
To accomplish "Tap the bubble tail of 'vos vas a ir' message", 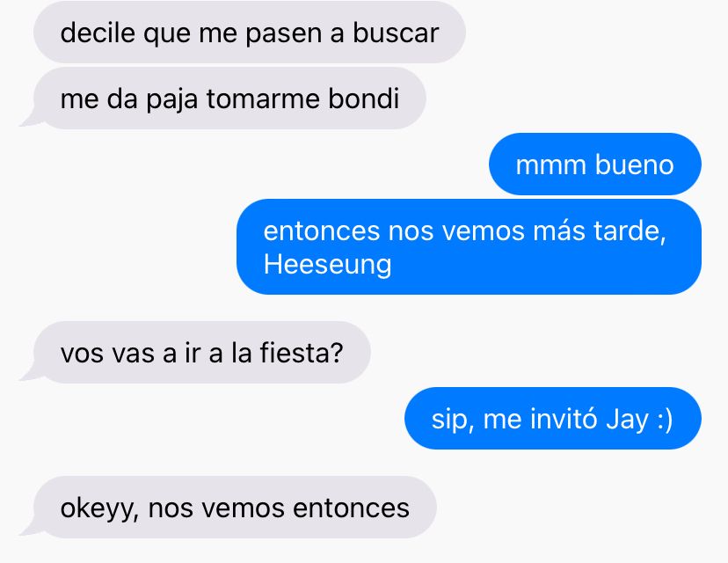I will pyautogui.click(x=29, y=374).
